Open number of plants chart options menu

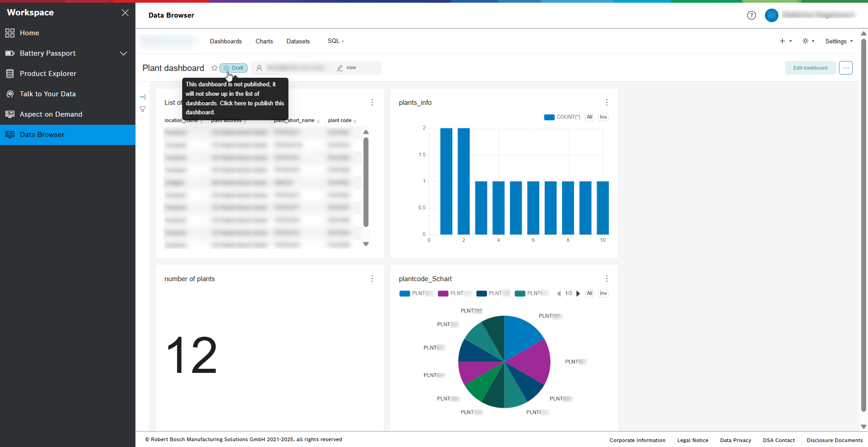(372, 279)
